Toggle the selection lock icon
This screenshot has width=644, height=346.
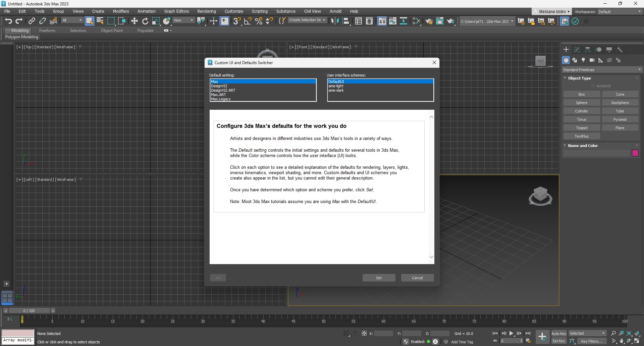[355, 333]
